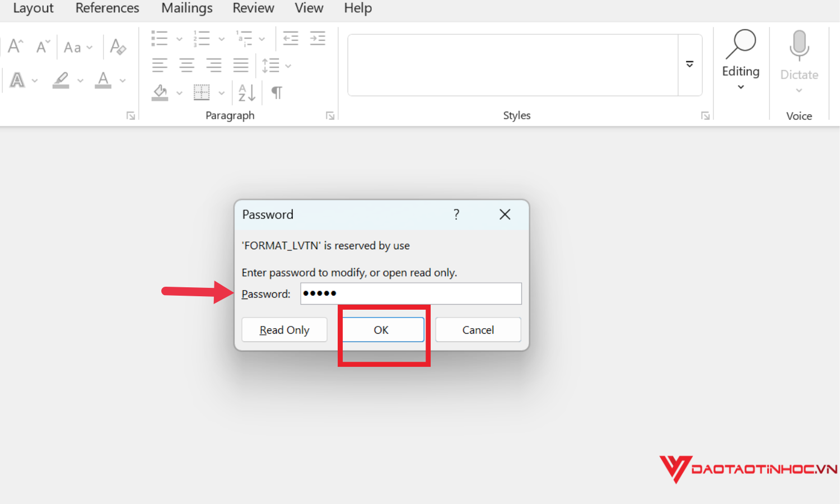This screenshot has width=840, height=504.
Task: Open the Editing group menu
Action: [741, 60]
